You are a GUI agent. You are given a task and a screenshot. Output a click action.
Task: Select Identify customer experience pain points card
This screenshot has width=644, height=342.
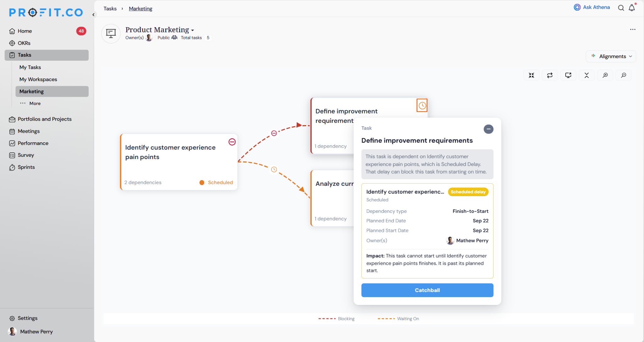(x=179, y=162)
